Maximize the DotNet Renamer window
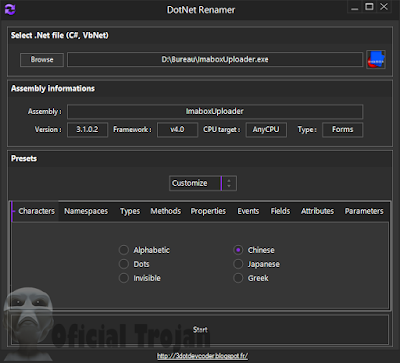This screenshot has width=400, height=363. click(369, 7)
